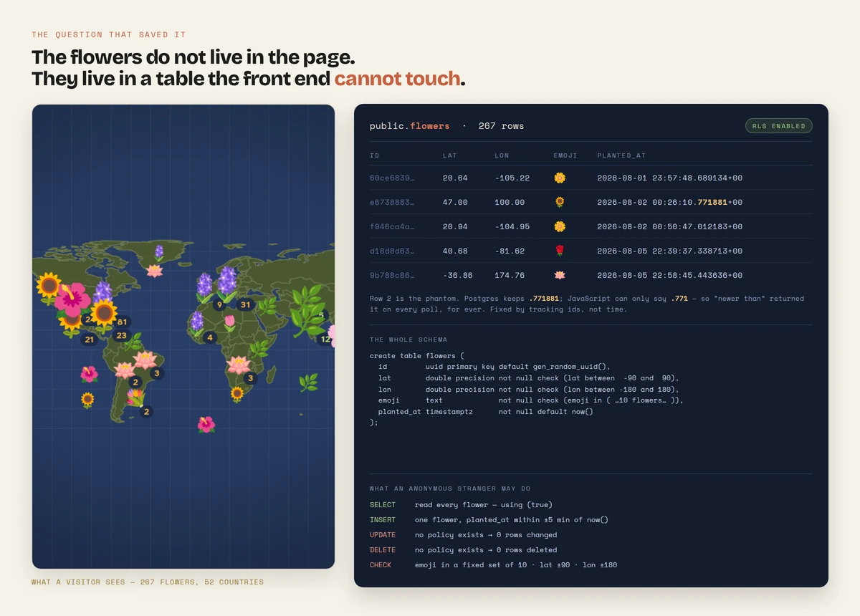Viewport: 860px width, 616px height.
Task: Click the lotus flower in southern Africa
Action: 238,365
